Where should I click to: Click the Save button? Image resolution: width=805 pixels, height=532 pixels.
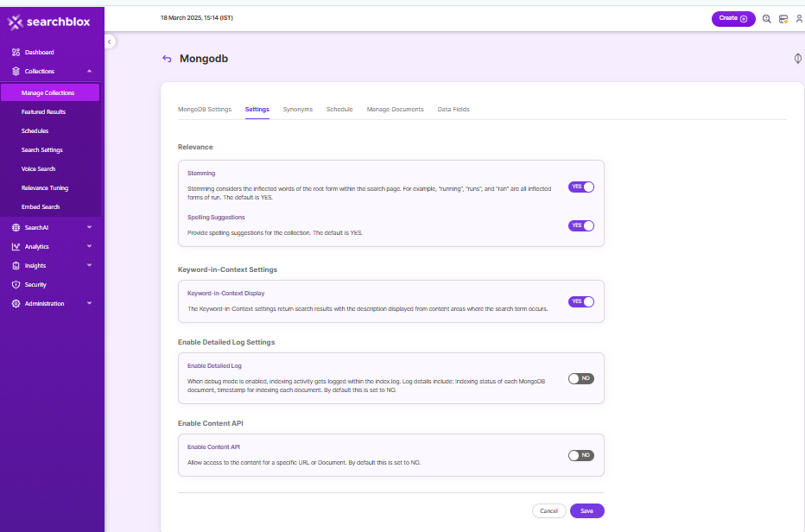coord(586,511)
